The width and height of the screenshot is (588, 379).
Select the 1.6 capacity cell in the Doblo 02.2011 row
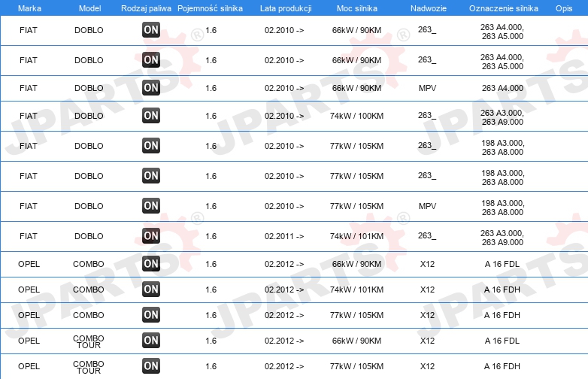click(x=211, y=236)
